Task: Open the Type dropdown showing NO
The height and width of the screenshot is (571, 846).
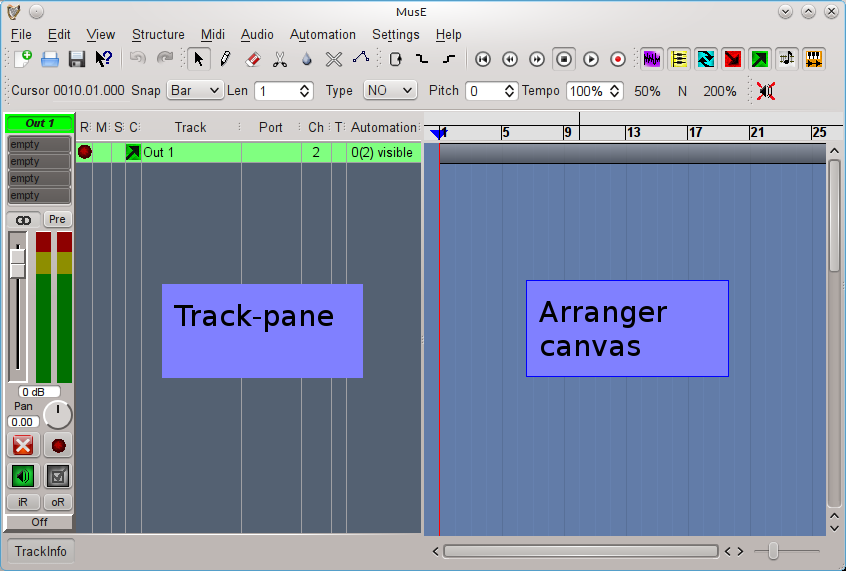Action: (389, 91)
